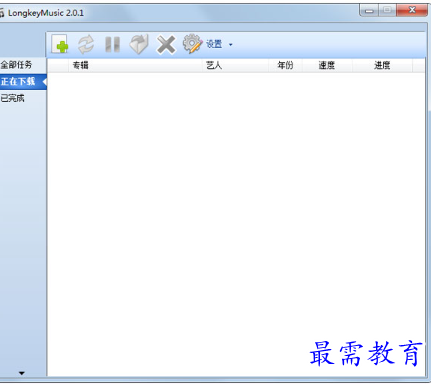Select 正在下载 in the sidebar

pos(23,81)
